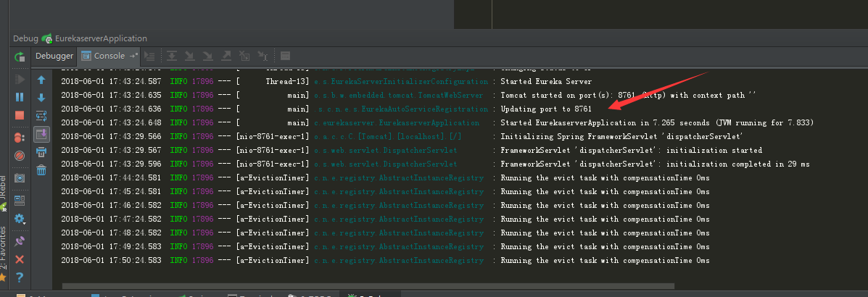Close the debug session with the red X
Image resolution: width=868 pixels, height=297 pixels.
point(20,259)
